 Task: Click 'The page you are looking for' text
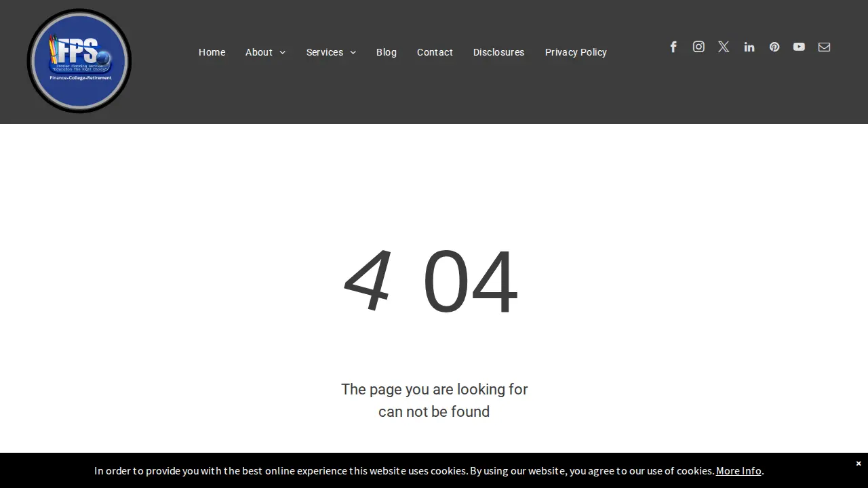[x=434, y=389]
